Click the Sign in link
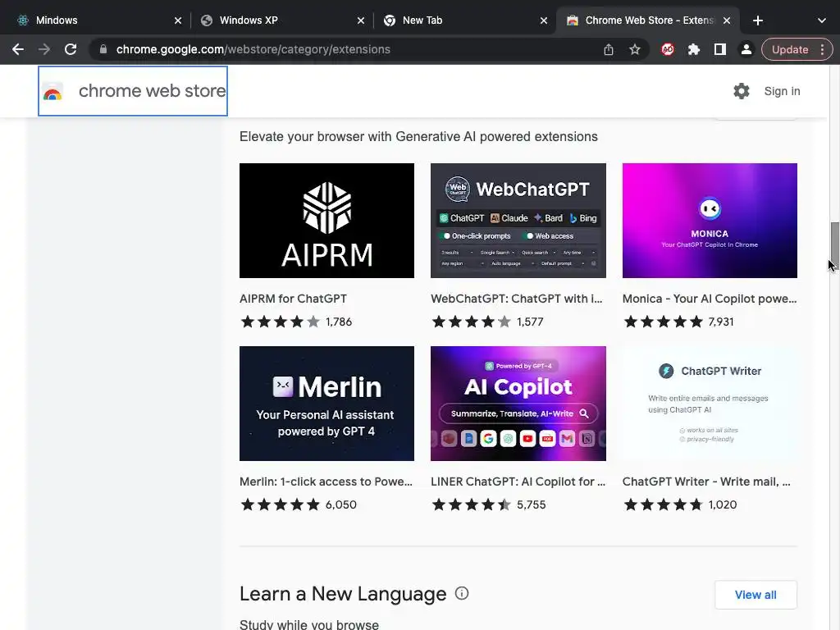The height and width of the screenshot is (630, 840). pos(782,91)
